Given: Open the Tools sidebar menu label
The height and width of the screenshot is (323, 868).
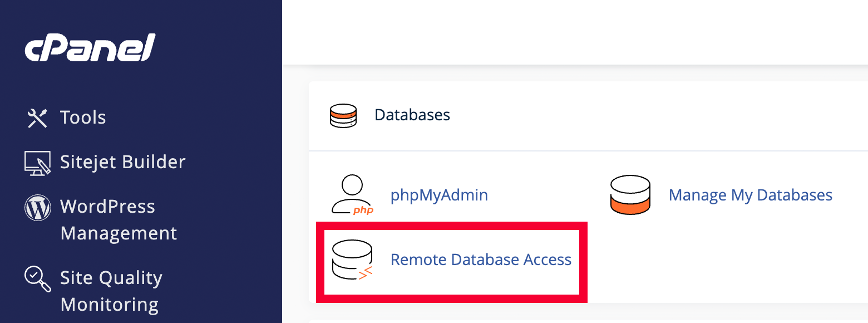Looking at the screenshot, I should tap(83, 118).
